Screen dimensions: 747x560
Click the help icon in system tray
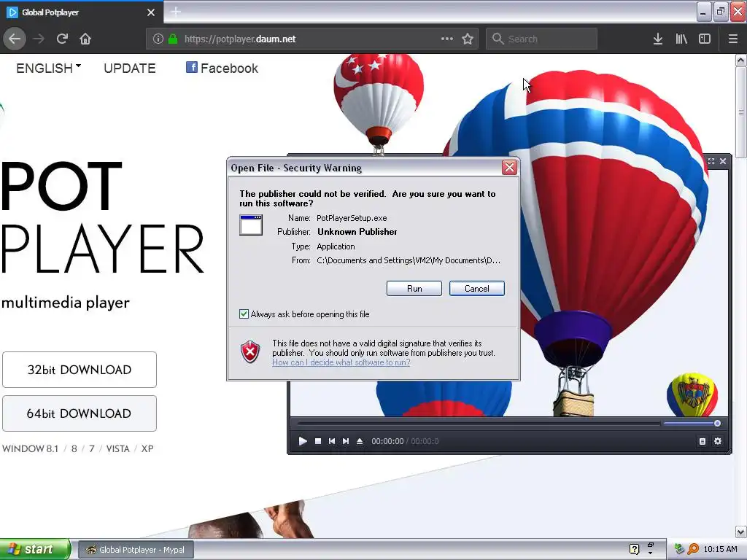[634, 549]
